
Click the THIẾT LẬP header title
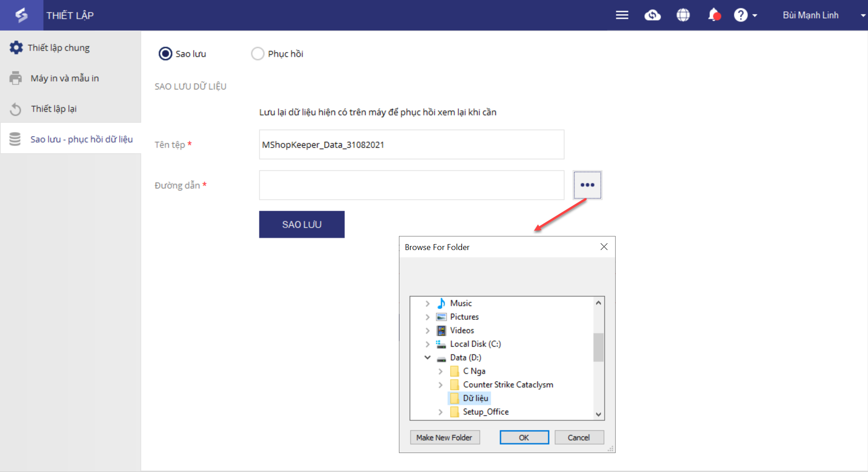click(70, 15)
